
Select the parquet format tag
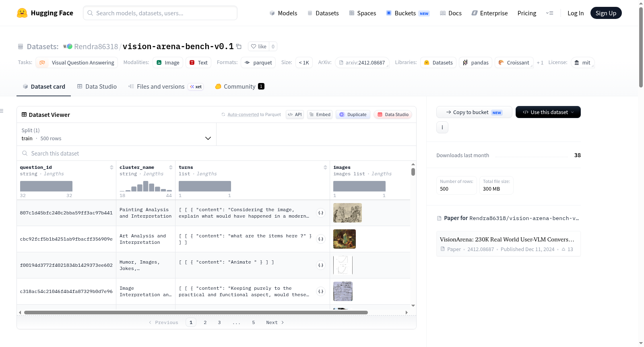[x=258, y=62]
